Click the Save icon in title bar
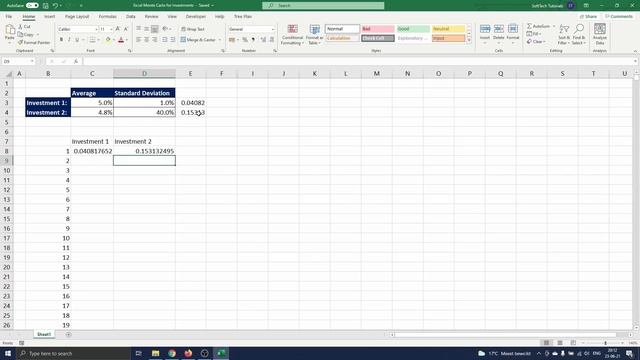 click(x=46, y=6)
